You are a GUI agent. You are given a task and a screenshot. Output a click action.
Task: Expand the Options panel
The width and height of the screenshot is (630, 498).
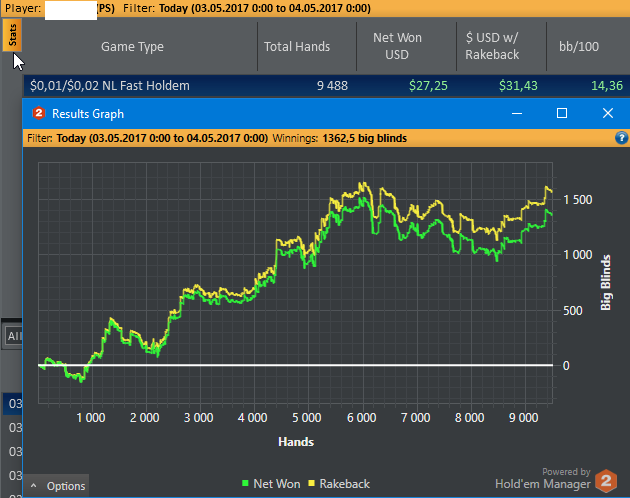(57, 486)
